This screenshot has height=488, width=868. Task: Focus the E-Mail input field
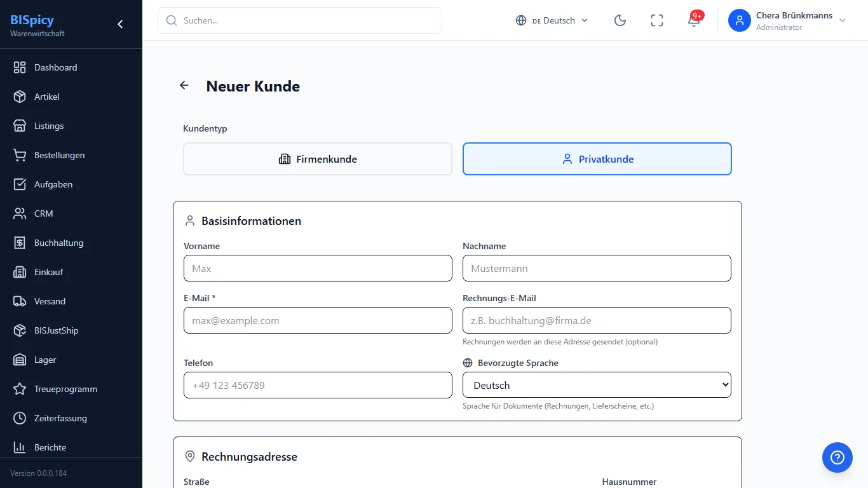tap(318, 320)
